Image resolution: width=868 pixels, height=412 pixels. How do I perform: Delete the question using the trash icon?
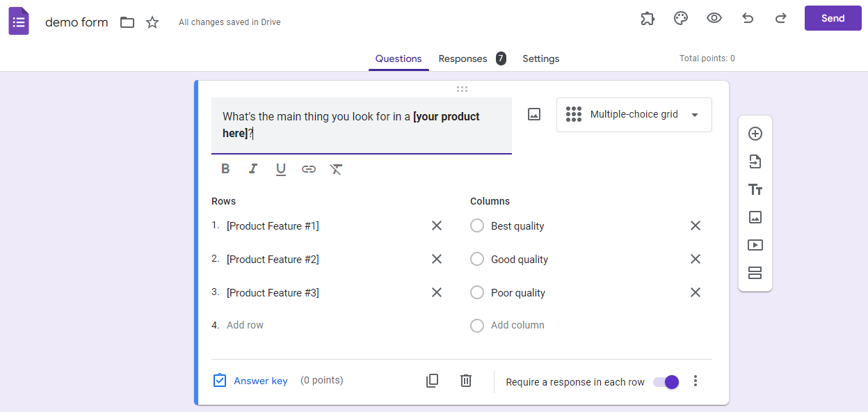pyautogui.click(x=465, y=381)
